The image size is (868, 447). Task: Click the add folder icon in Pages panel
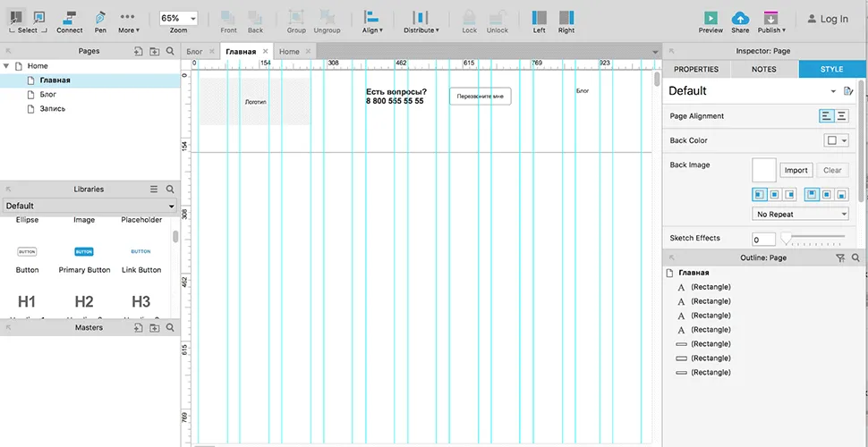coord(154,52)
